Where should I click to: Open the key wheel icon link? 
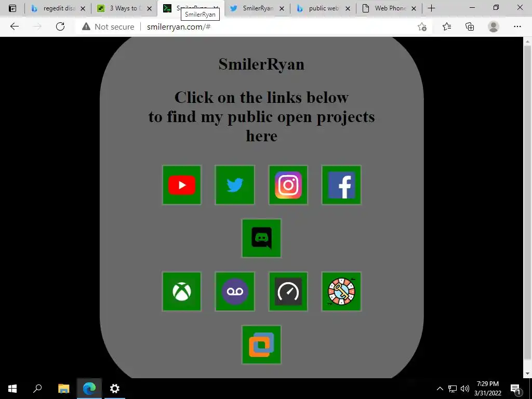click(x=341, y=291)
